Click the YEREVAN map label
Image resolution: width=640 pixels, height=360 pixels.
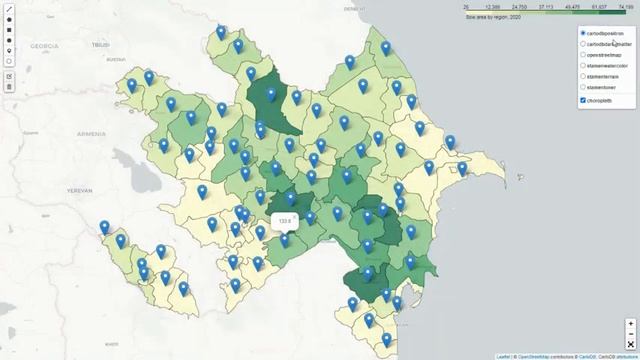click(79, 191)
